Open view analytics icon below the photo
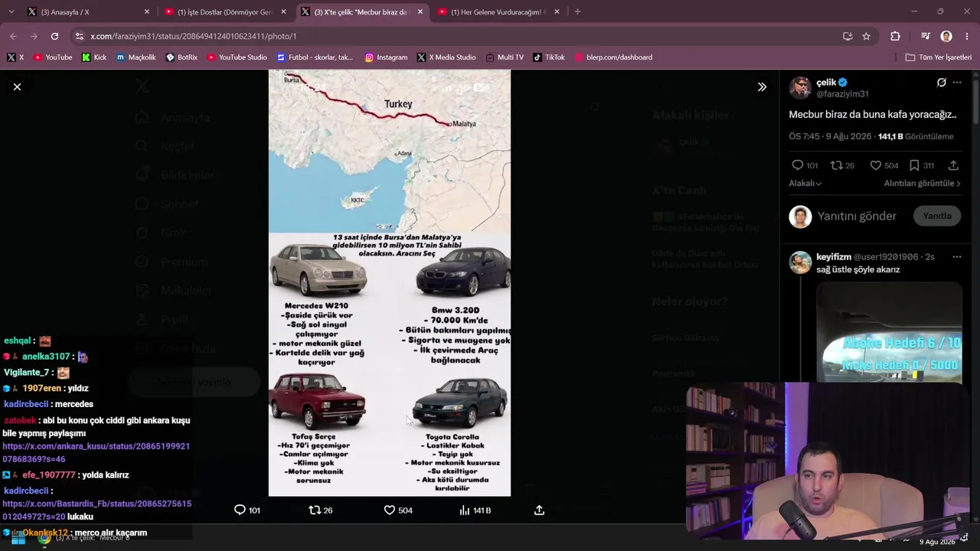 pos(464,510)
